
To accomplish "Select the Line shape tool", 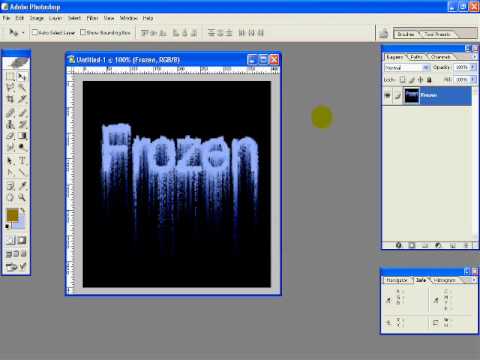I will click(22, 172).
